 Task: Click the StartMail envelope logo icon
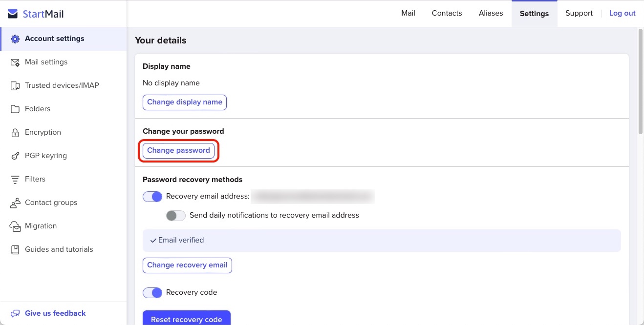click(x=13, y=14)
